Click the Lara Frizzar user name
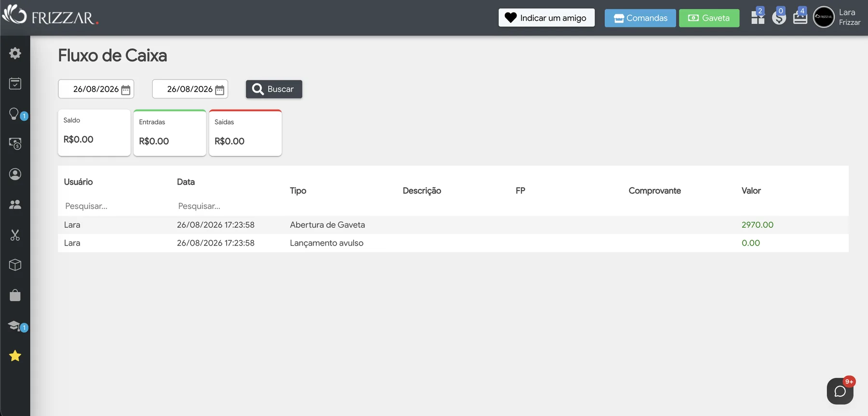 849,17
